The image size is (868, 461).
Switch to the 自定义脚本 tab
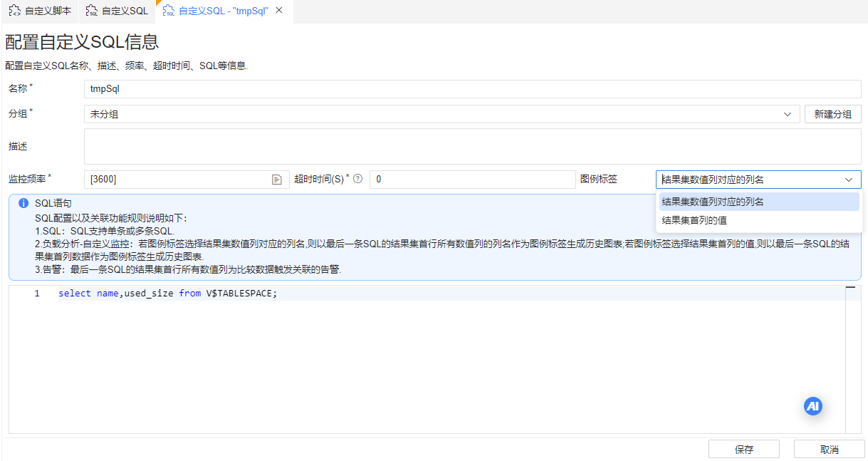40,11
